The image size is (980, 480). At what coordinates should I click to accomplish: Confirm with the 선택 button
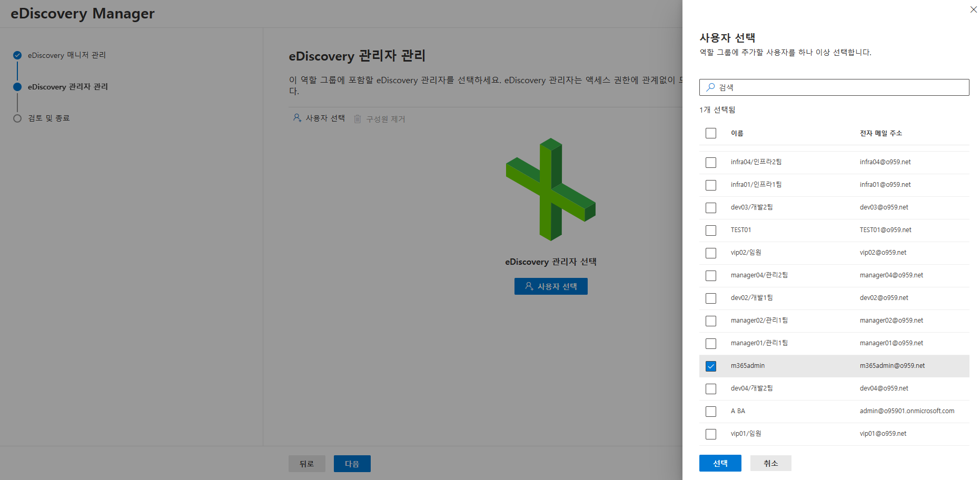pos(720,463)
